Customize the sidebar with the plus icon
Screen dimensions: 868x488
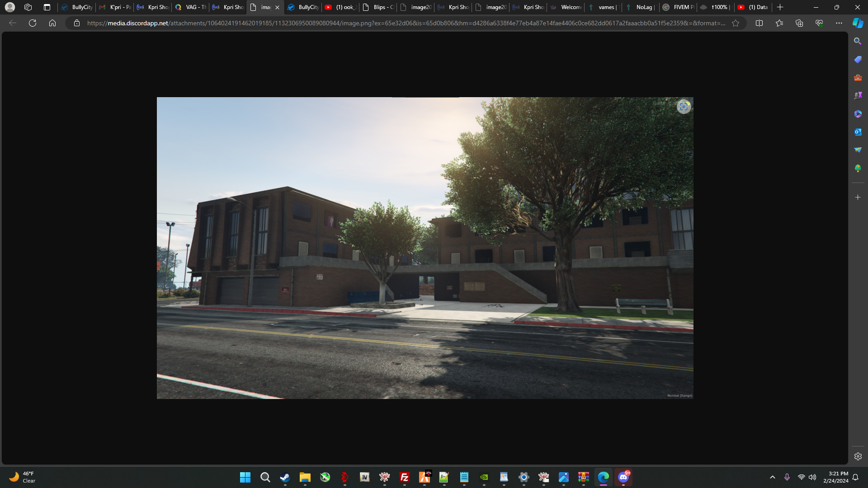(858, 197)
